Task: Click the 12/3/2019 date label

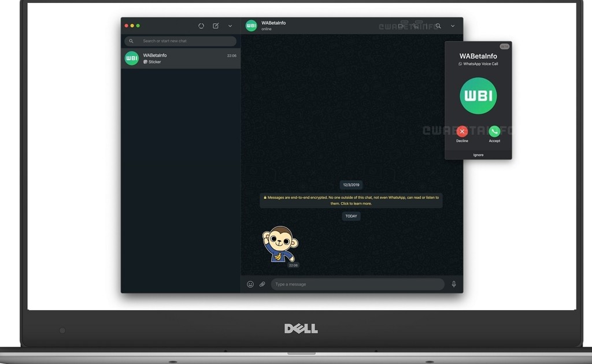Action: pos(351,185)
